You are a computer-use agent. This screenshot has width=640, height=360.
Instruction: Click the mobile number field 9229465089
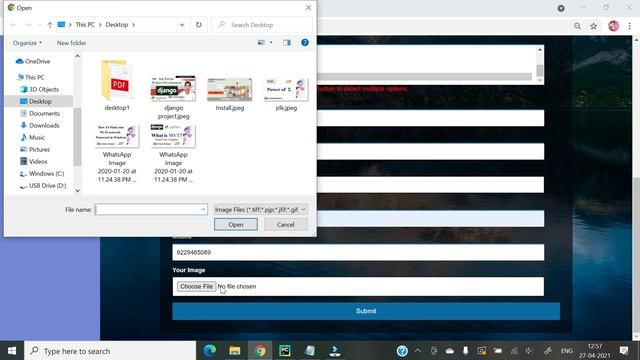point(358,252)
